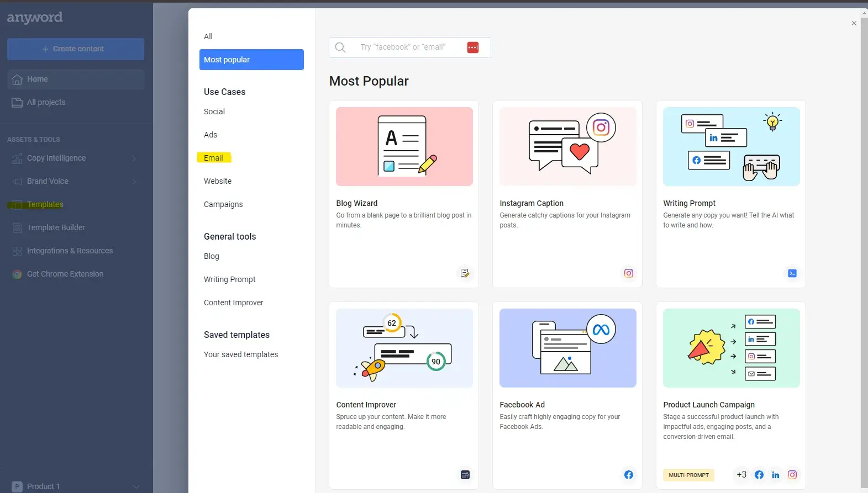
Task: Open the Product 1 workspace dropdown
Action: tap(136, 486)
